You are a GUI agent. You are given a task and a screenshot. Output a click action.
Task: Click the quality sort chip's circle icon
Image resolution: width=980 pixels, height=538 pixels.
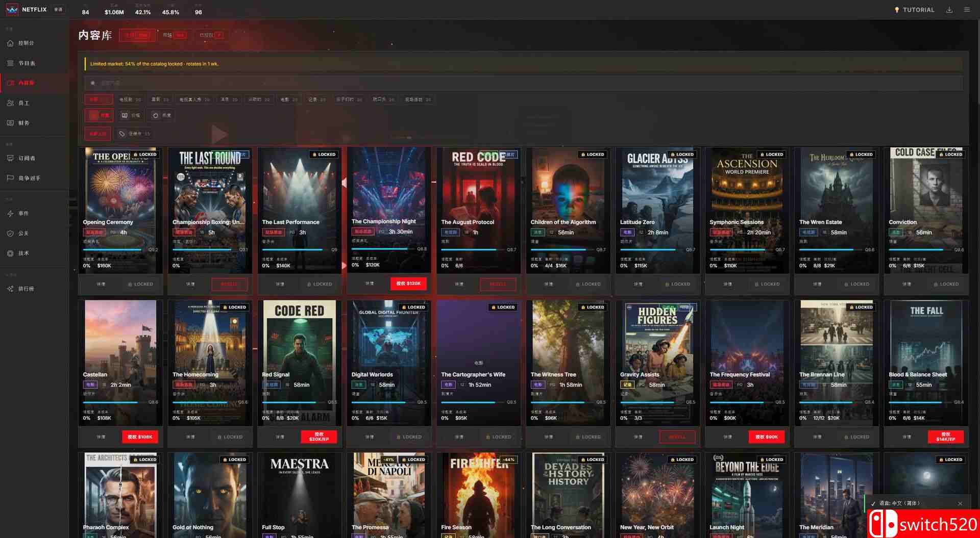(156, 116)
